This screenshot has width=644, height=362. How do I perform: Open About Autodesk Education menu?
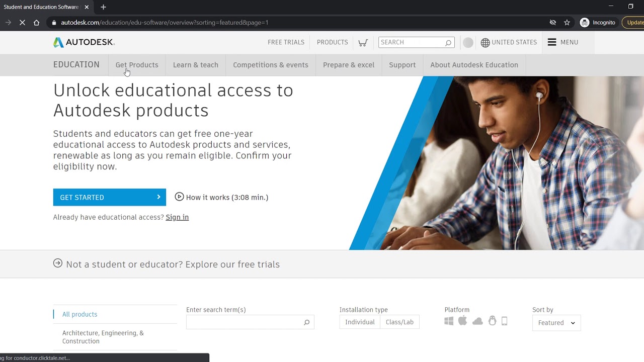[474, 65]
